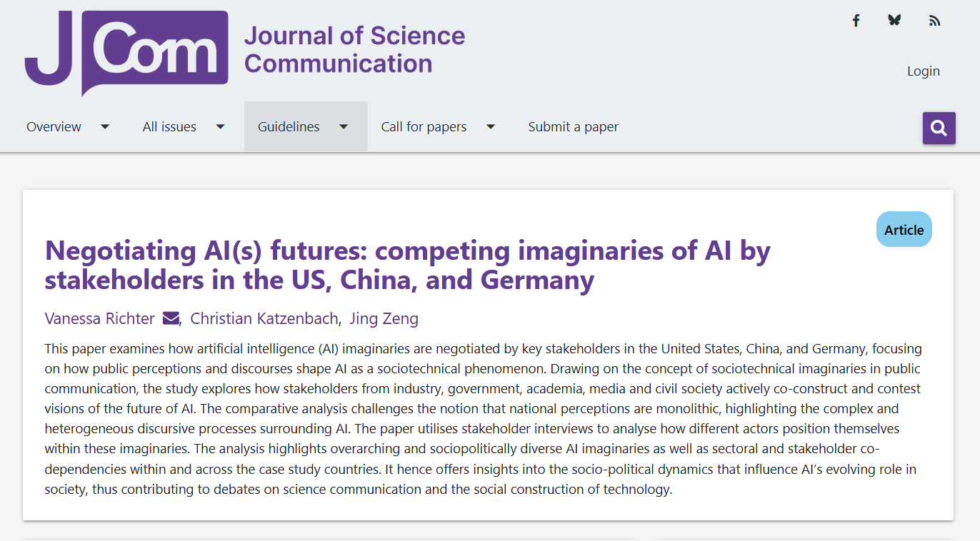The width and height of the screenshot is (980, 541).
Task: Open the RSS feed icon
Action: pos(934,21)
